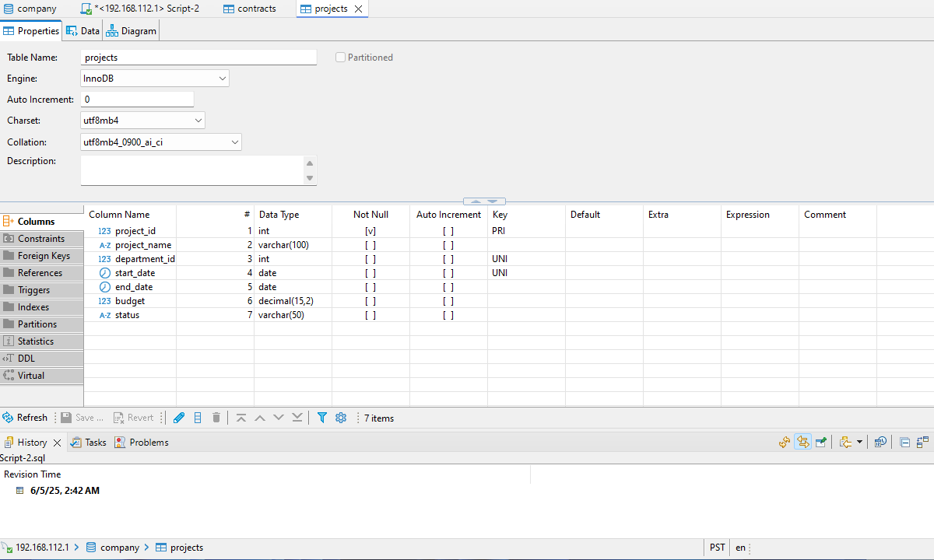The height and width of the screenshot is (560, 934).
Task: Click the Move down arrow icon
Action: 279,418
